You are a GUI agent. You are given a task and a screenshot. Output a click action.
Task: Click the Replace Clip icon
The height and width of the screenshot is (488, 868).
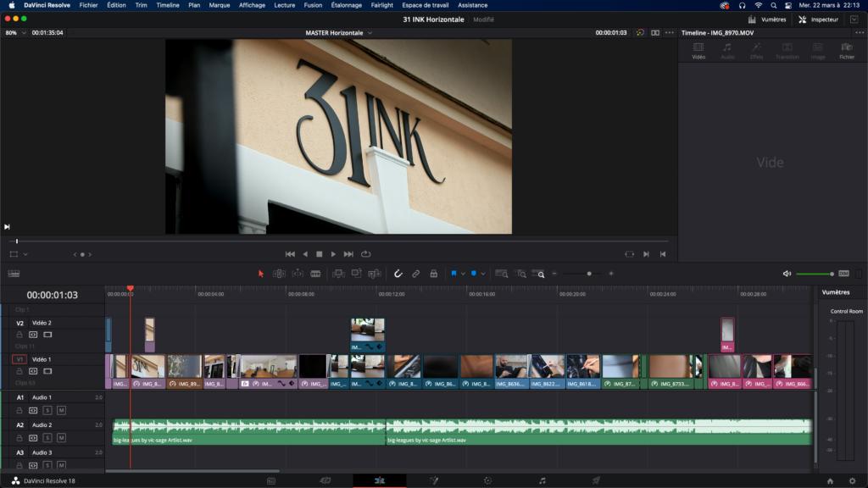point(375,274)
